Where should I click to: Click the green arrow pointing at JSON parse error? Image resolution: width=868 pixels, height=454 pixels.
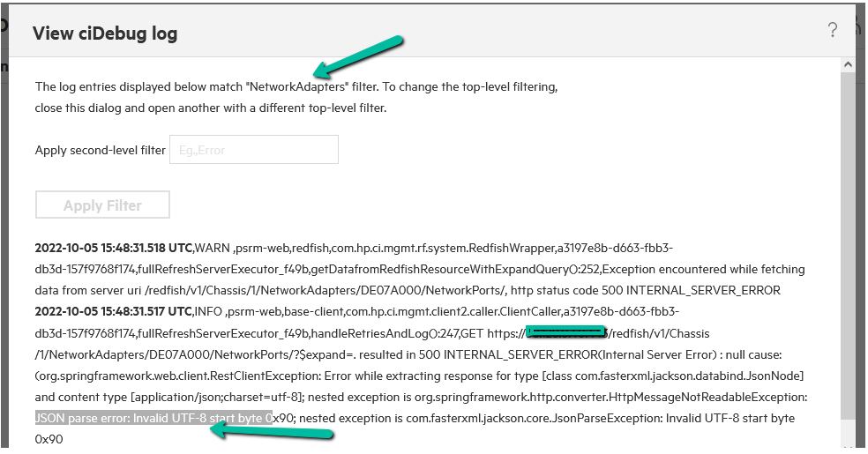(x=272, y=430)
